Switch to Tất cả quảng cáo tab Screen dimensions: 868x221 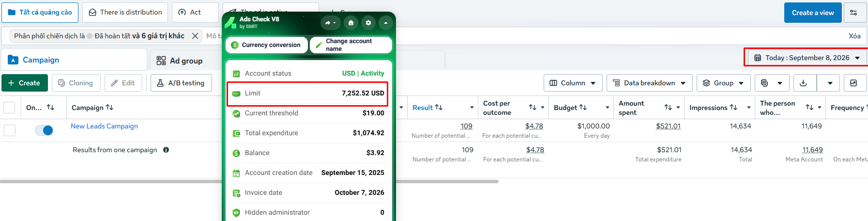40,12
